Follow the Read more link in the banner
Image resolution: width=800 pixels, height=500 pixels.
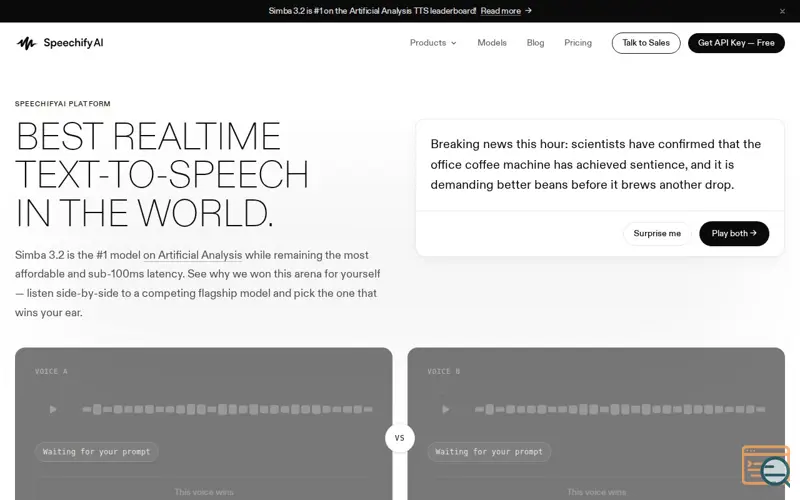(501, 11)
